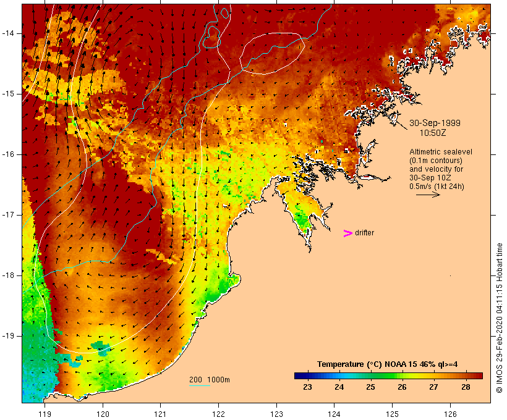The image size is (507, 420).
Task: Click latitude axis label '-15'
Action: 8,94
